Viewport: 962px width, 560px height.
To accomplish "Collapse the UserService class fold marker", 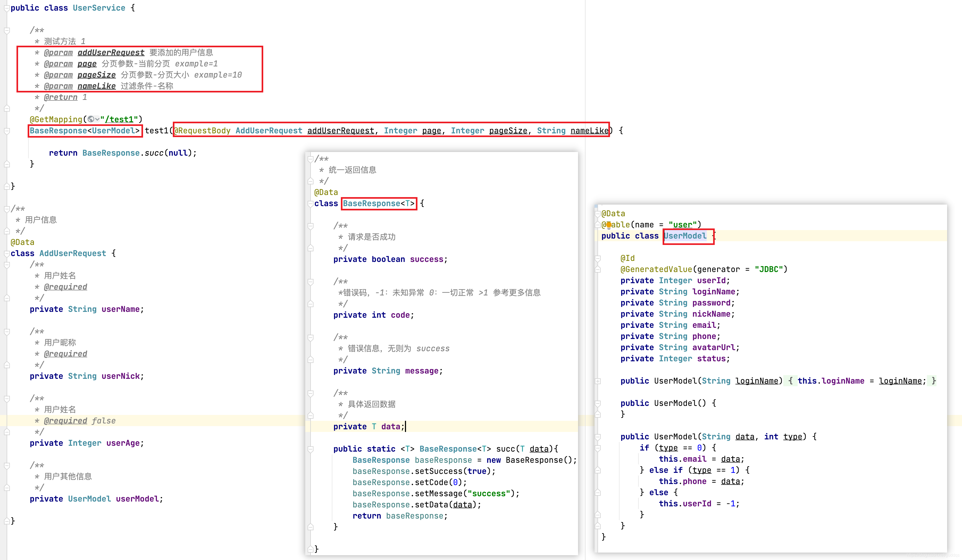I will 6,9.
